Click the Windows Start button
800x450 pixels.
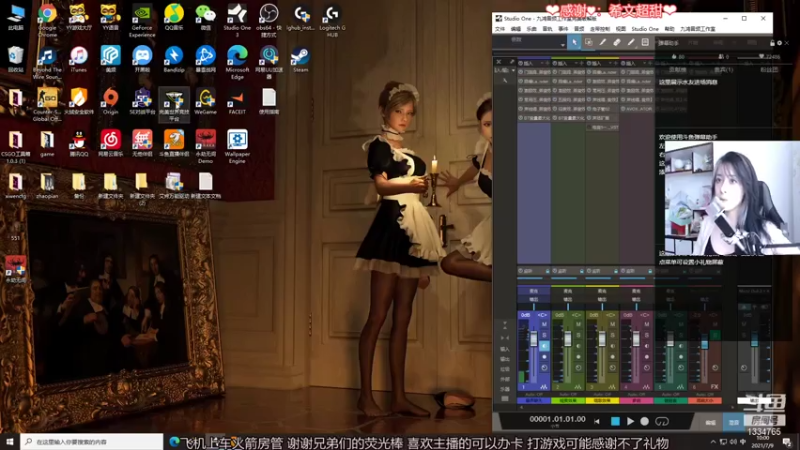point(10,441)
